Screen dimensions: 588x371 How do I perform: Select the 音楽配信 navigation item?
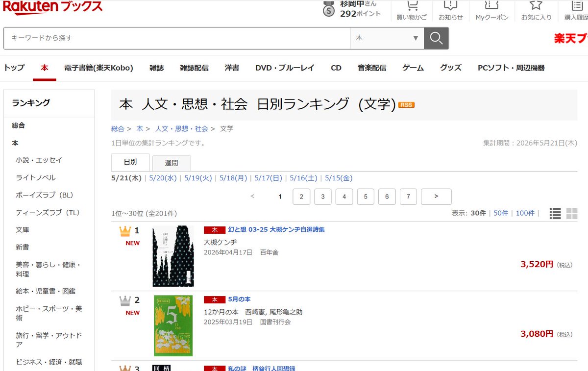[372, 68]
